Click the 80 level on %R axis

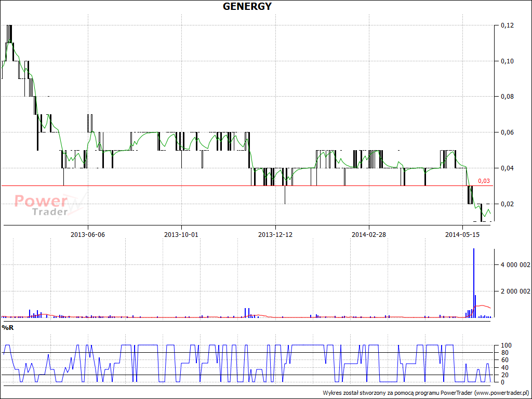coord(504,353)
